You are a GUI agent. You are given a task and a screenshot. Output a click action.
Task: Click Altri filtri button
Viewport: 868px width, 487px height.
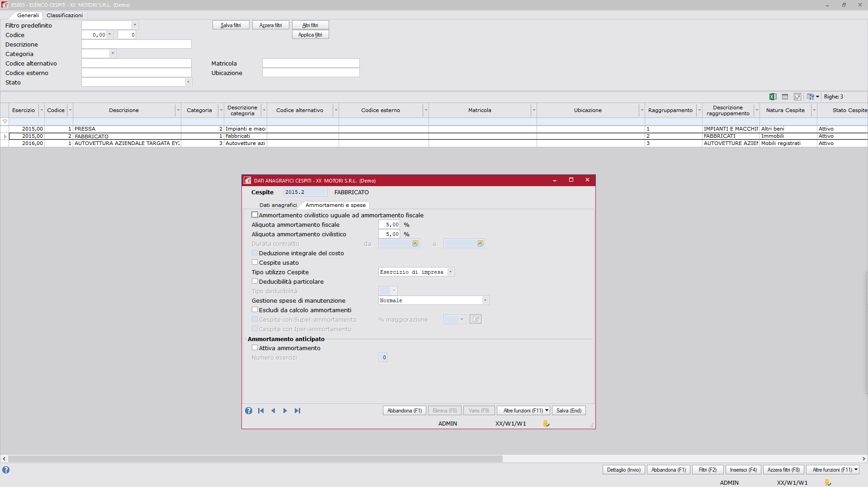(310, 25)
